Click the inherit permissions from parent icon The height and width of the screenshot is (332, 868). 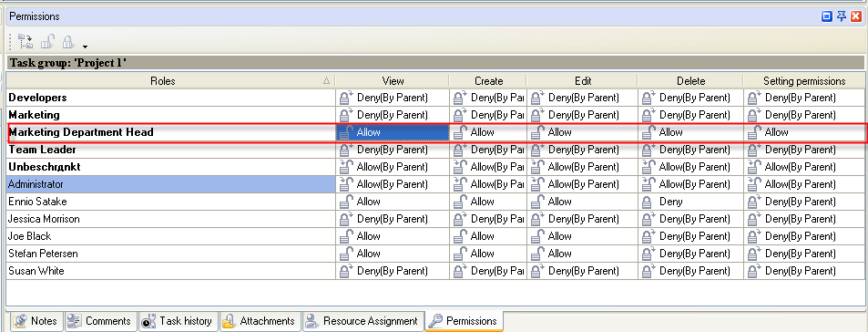26,41
